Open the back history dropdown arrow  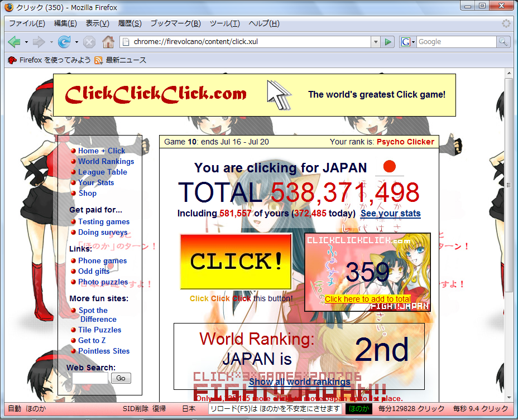[26, 42]
